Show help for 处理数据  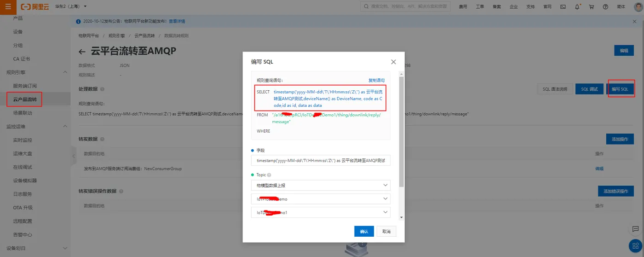click(102, 89)
